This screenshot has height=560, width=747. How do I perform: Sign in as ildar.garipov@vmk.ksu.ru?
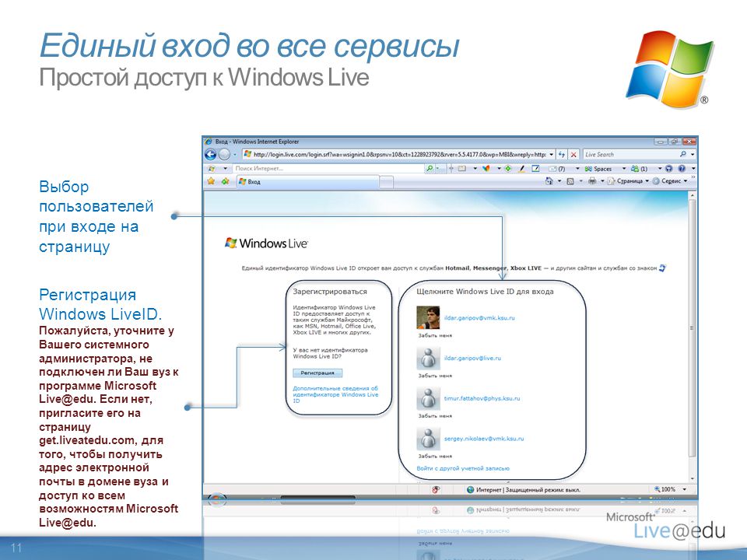[479, 317]
